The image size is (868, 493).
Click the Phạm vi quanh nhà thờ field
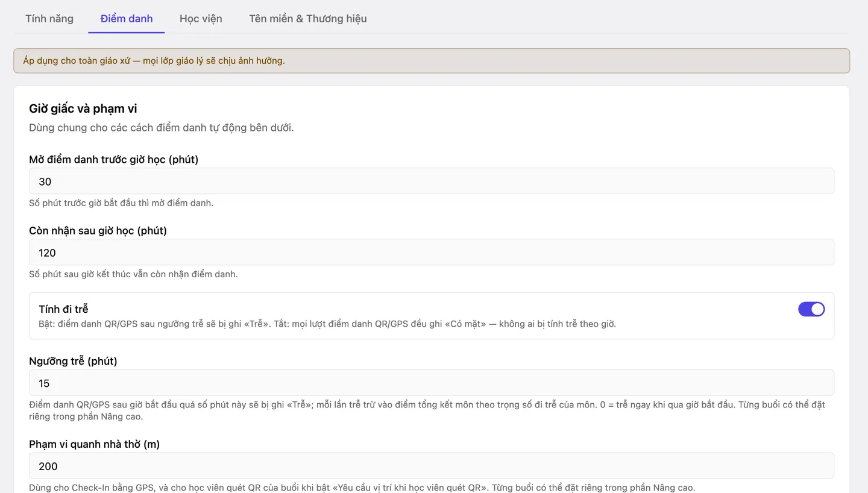[x=432, y=466]
